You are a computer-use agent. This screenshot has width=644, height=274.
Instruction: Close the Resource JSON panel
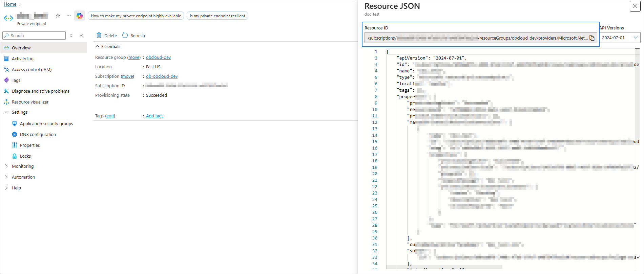click(x=635, y=6)
